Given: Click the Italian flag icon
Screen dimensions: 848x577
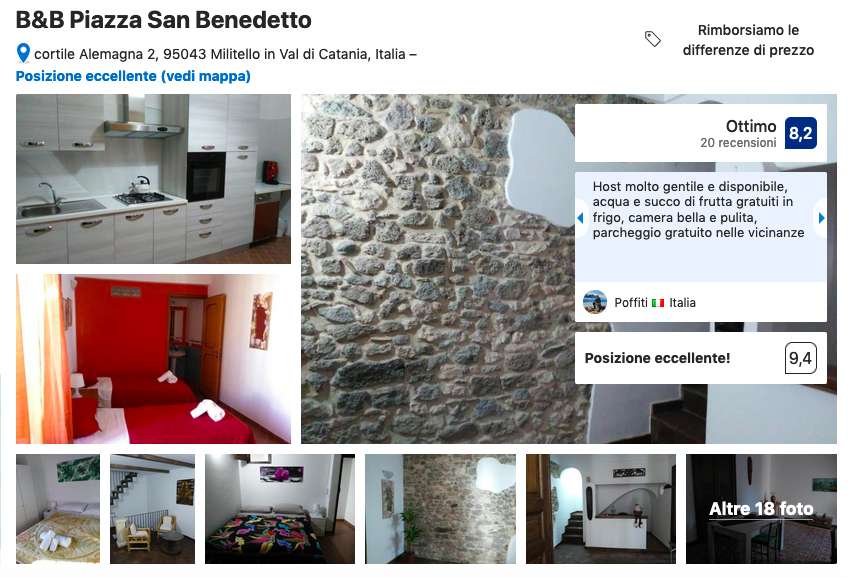Looking at the screenshot, I should pos(658,303).
